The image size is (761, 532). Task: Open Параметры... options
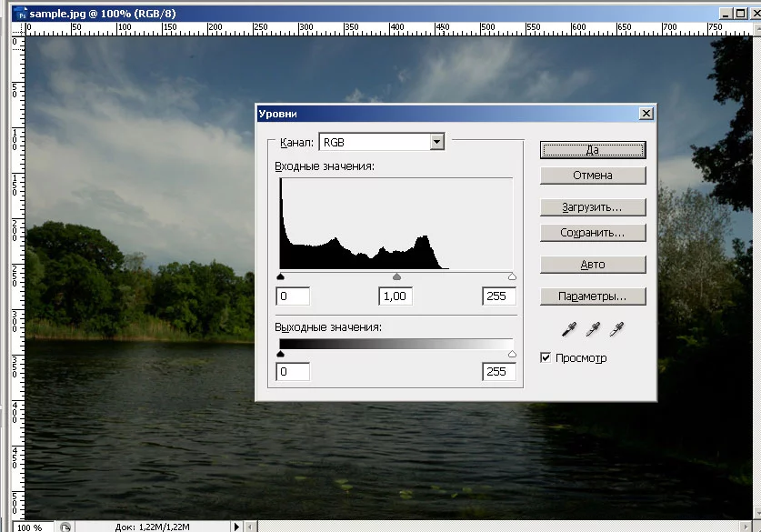[x=593, y=296]
